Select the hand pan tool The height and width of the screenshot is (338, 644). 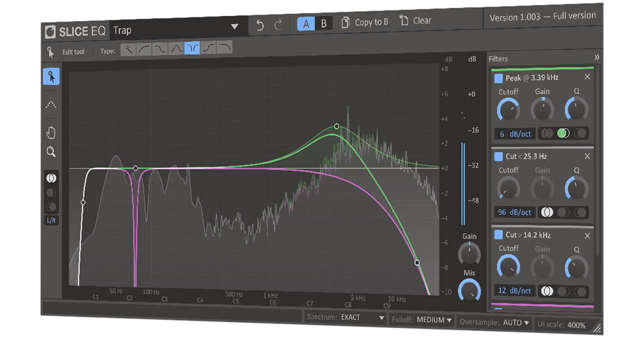pos(51,131)
